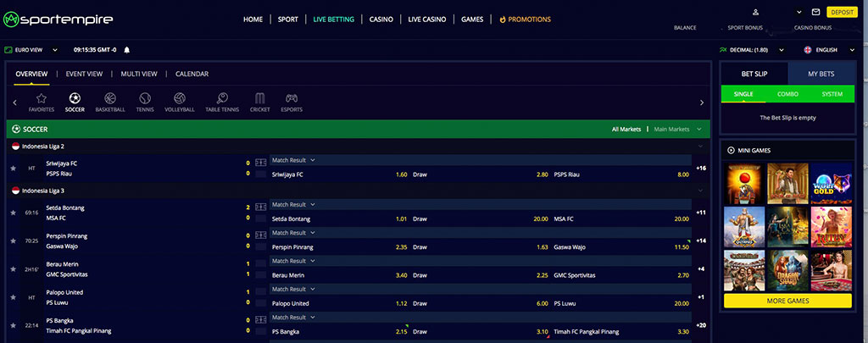Viewport: 868px width, 343px height.
Task: Favorite the Berau Merin match star
Action: click(x=14, y=268)
